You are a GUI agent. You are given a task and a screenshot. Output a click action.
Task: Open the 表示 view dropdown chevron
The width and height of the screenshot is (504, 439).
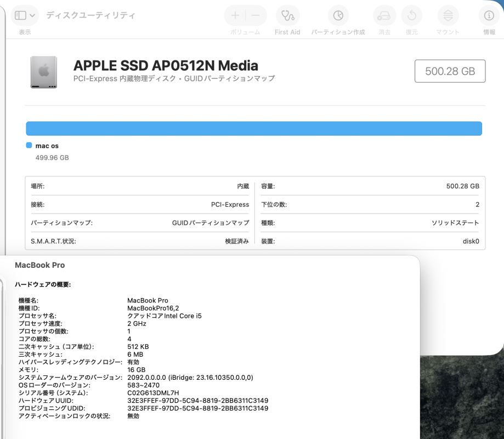tap(32, 15)
